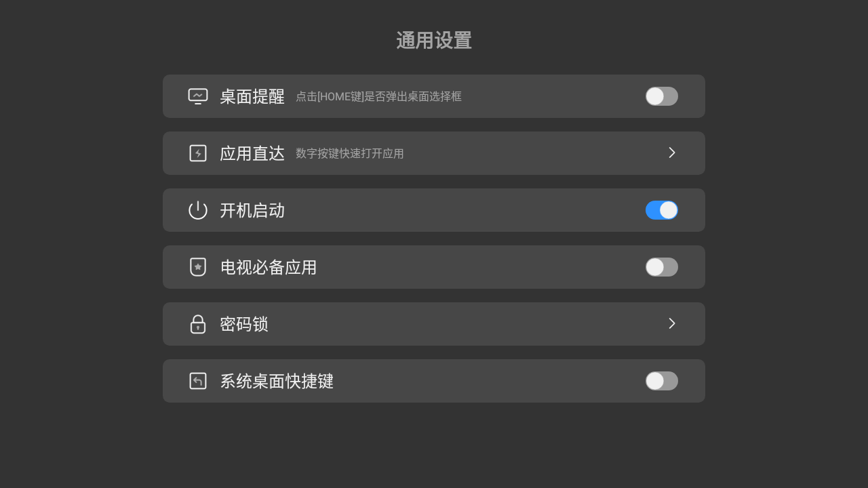This screenshot has height=488, width=868.
Task: Click the return-arrow icon for 系统桌面快捷键
Action: pyautogui.click(x=197, y=381)
